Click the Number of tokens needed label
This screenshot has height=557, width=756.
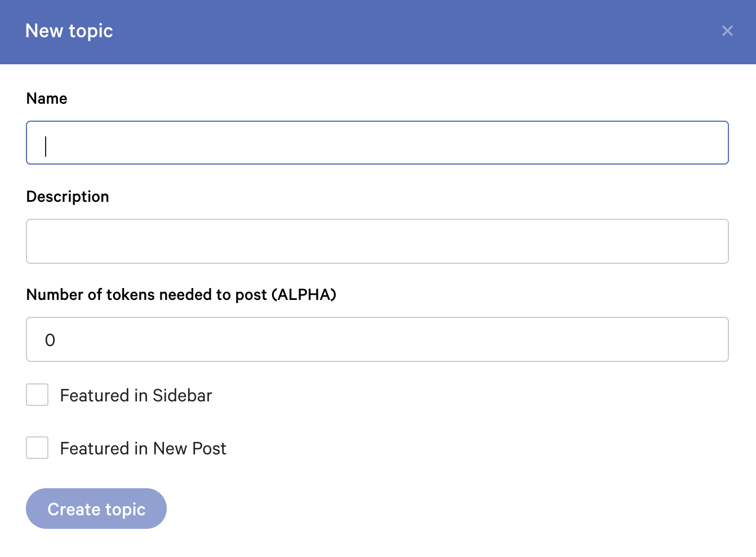point(148,295)
